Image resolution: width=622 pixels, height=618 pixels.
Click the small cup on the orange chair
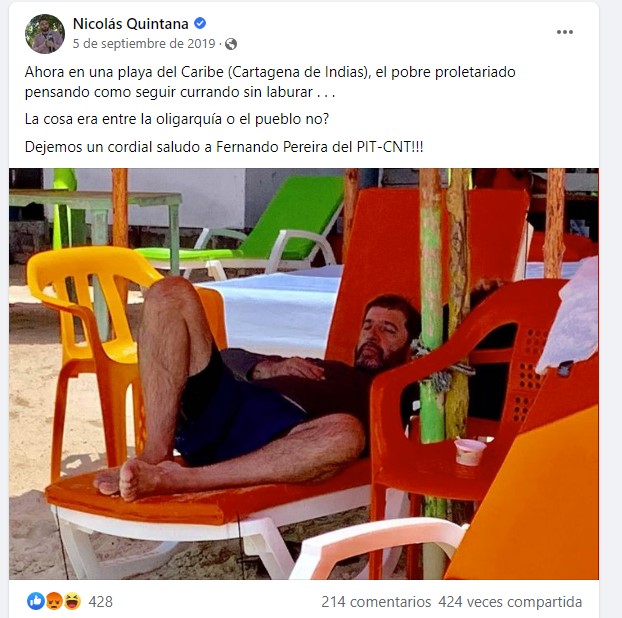[x=470, y=452]
